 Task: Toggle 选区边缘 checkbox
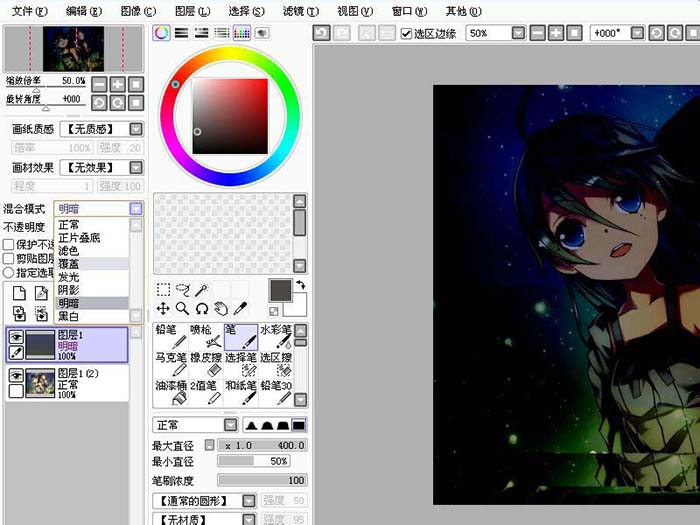pyautogui.click(x=406, y=33)
